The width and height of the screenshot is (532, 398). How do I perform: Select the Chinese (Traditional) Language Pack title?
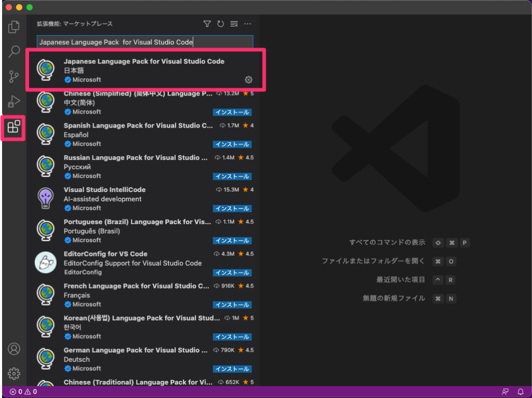tap(138, 382)
